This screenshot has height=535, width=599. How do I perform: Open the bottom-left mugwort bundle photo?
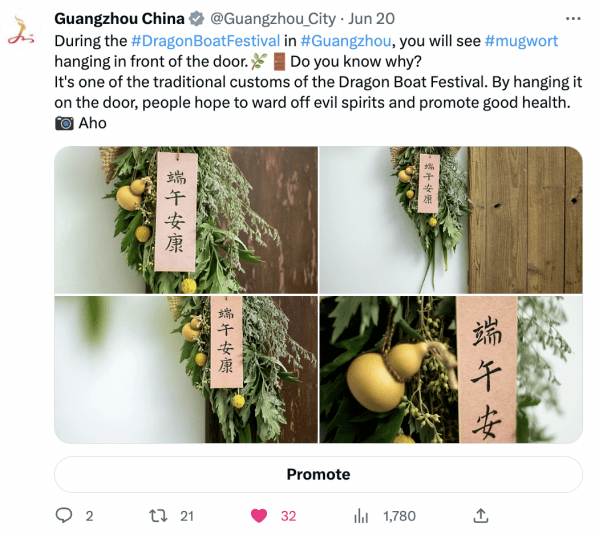[x=186, y=370]
